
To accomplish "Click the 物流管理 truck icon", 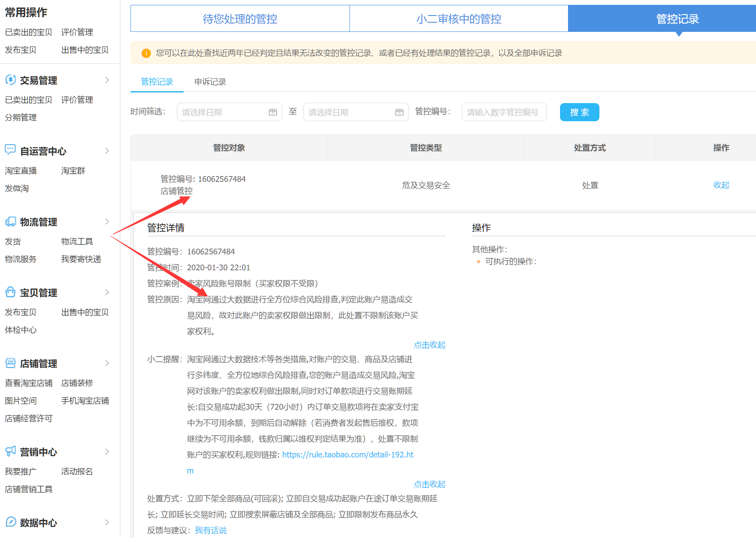I will [10, 221].
